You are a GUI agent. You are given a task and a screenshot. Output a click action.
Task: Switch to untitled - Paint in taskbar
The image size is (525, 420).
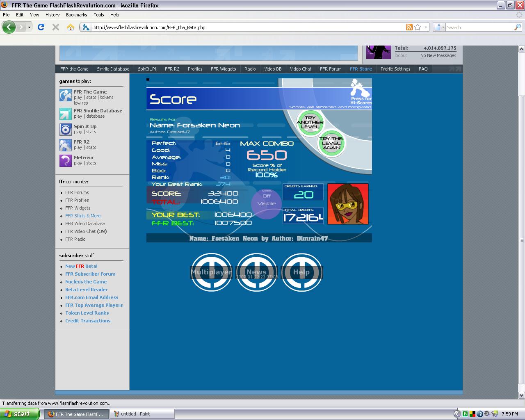coord(142,414)
